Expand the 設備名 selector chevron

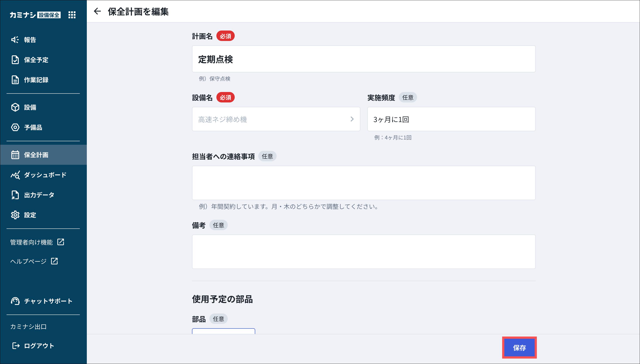pyautogui.click(x=352, y=119)
